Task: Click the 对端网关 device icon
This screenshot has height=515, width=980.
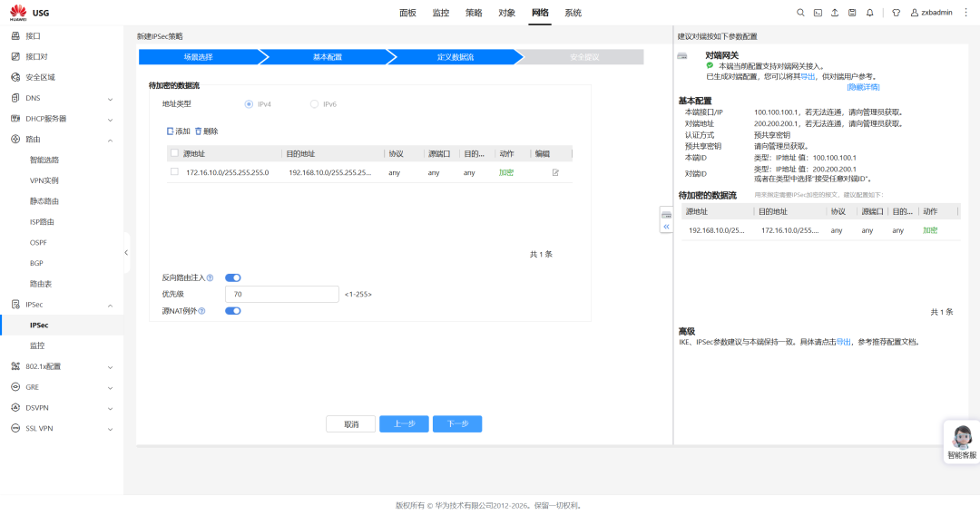Action: point(682,55)
